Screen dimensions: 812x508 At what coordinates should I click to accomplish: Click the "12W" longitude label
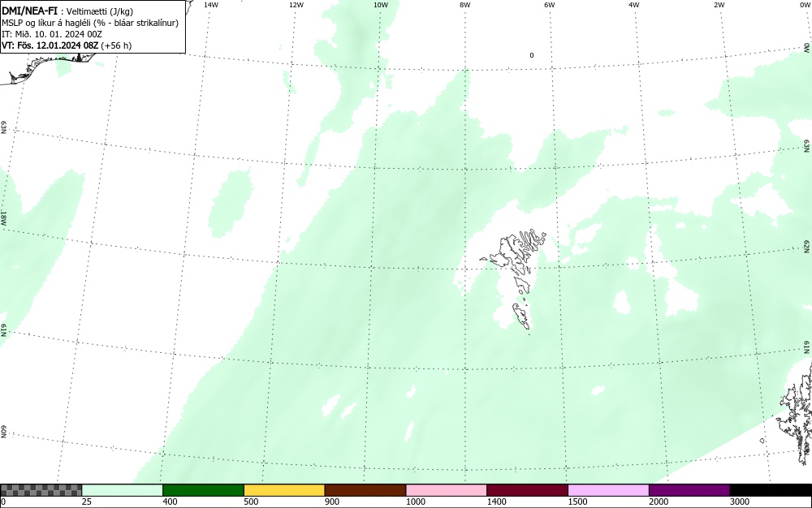[x=296, y=5]
